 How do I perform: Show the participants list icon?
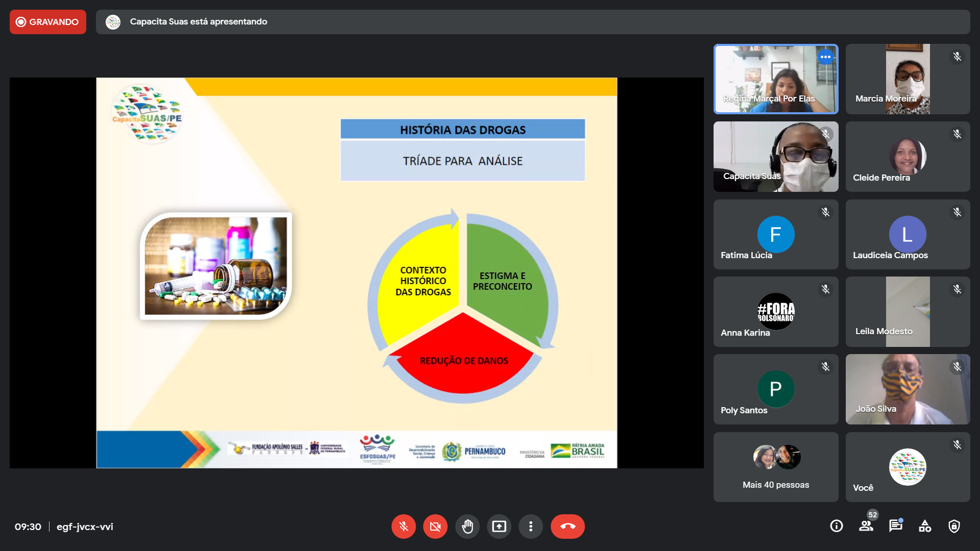pos(866,526)
